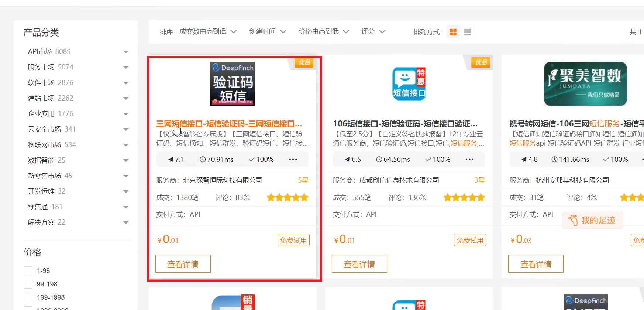This screenshot has height=310, width=644.
Task: Click five-star rating of 北京深智恒际 card
Action: (287, 198)
